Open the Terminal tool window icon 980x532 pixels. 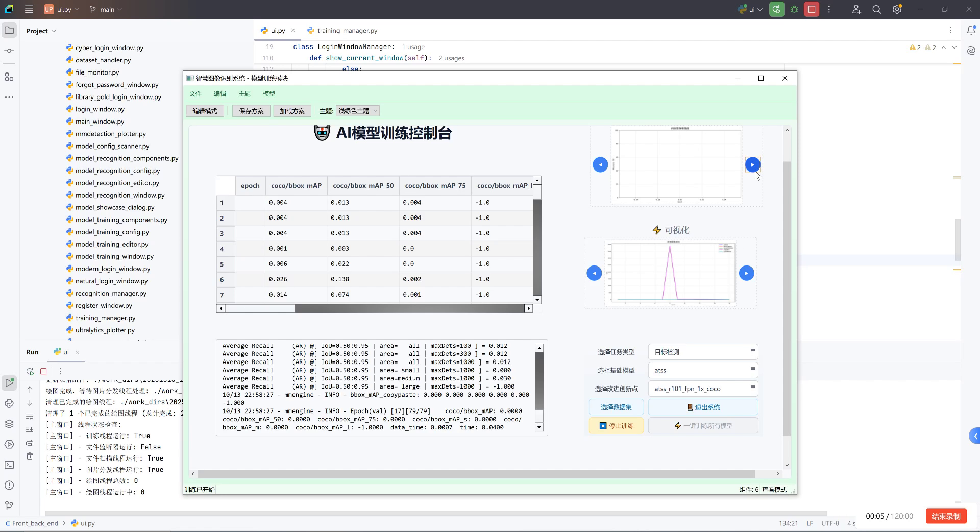[9, 465]
